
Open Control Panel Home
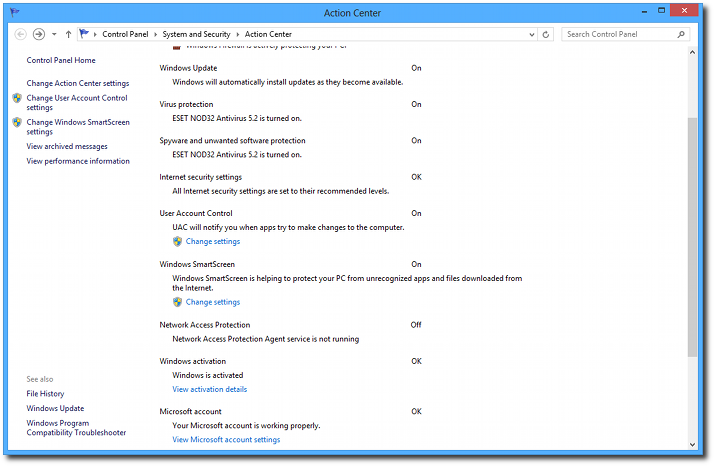(x=61, y=60)
